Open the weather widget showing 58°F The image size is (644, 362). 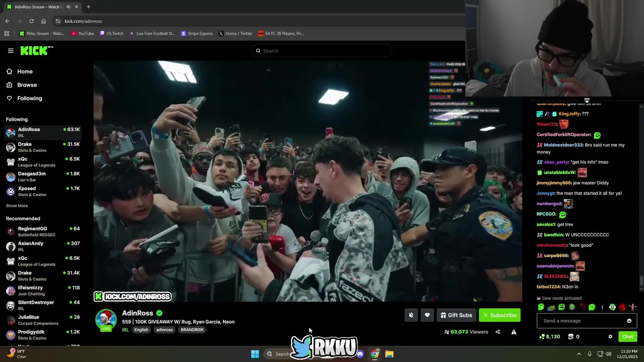pos(16,354)
